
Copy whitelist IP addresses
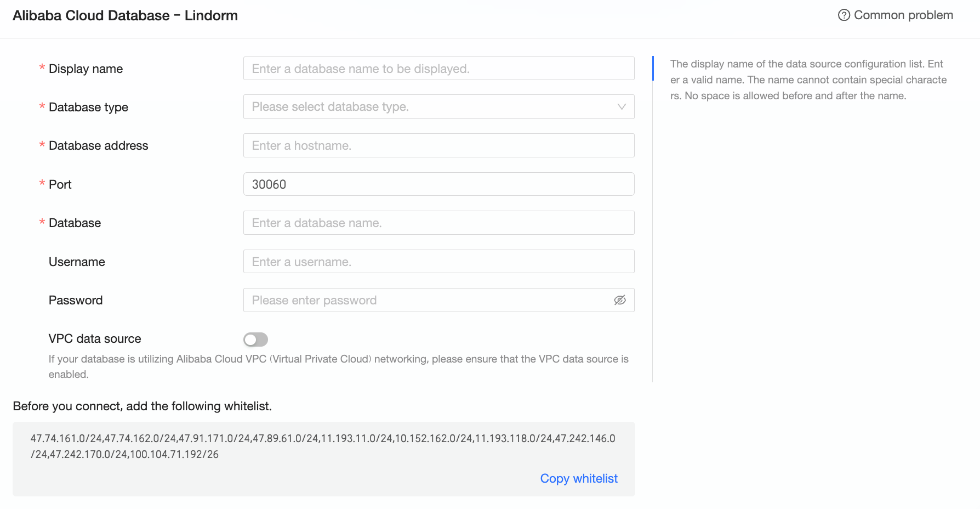(x=578, y=478)
